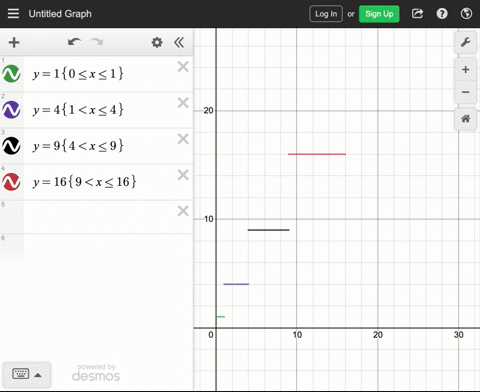480x392 pixels.
Task: Collapse the expression list panel
Action: 179,42
